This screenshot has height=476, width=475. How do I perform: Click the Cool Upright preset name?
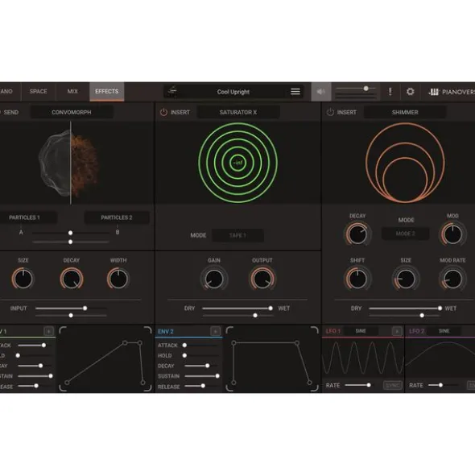tap(233, 92)
